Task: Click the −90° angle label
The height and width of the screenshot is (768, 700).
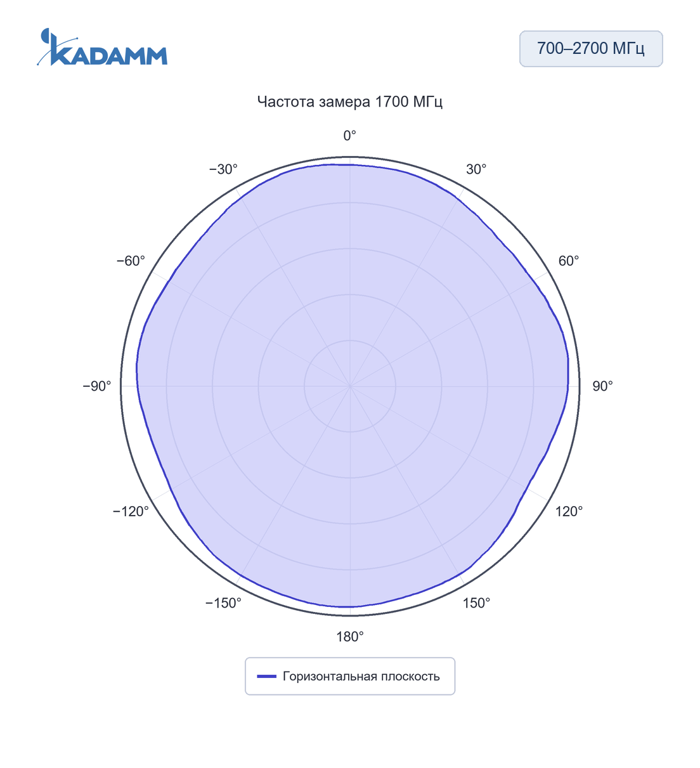Action: [97, 386]
